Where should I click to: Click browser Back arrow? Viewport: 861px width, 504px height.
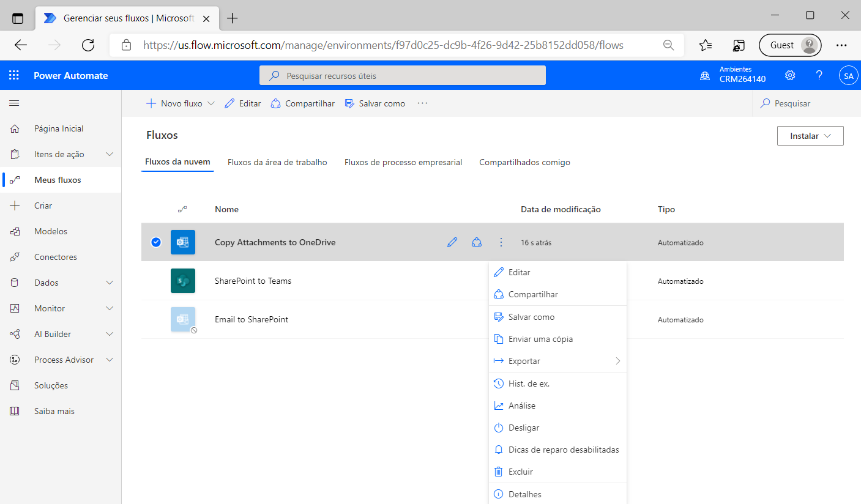[21, 45]
